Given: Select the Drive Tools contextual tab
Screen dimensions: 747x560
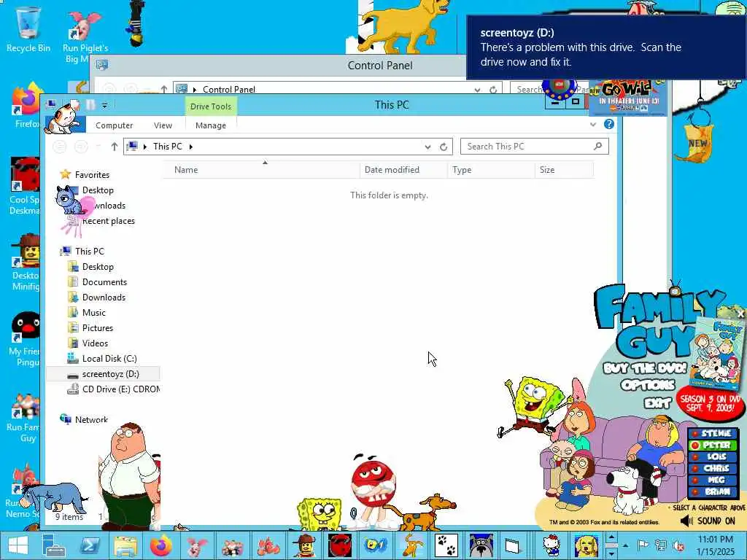Looking at the screenshot, I should [x=211, y=106].
